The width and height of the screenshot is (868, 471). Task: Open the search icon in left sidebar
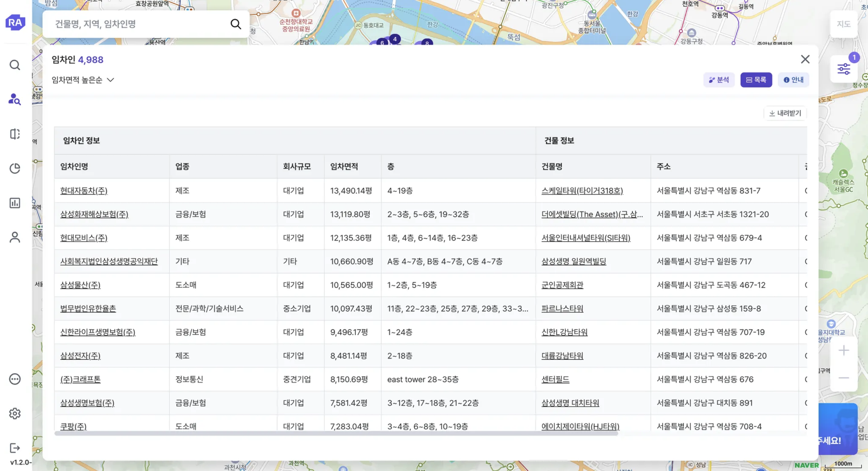point(14,65)
